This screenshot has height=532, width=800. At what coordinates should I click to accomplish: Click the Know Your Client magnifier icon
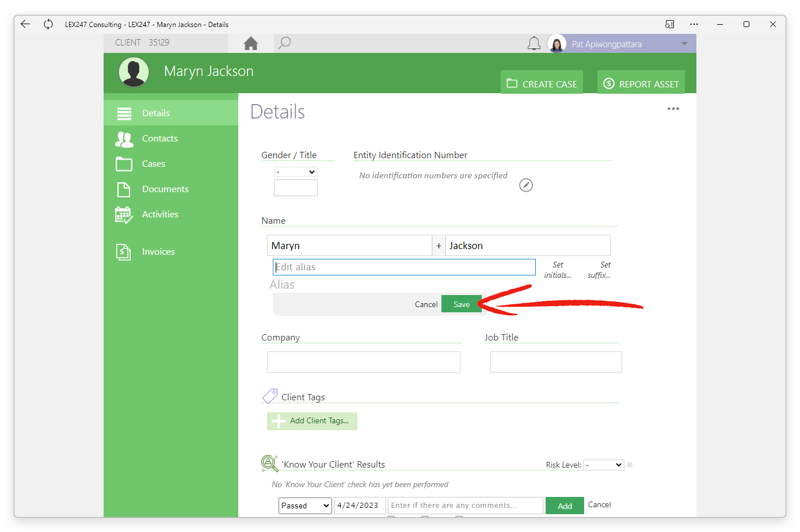269,463
